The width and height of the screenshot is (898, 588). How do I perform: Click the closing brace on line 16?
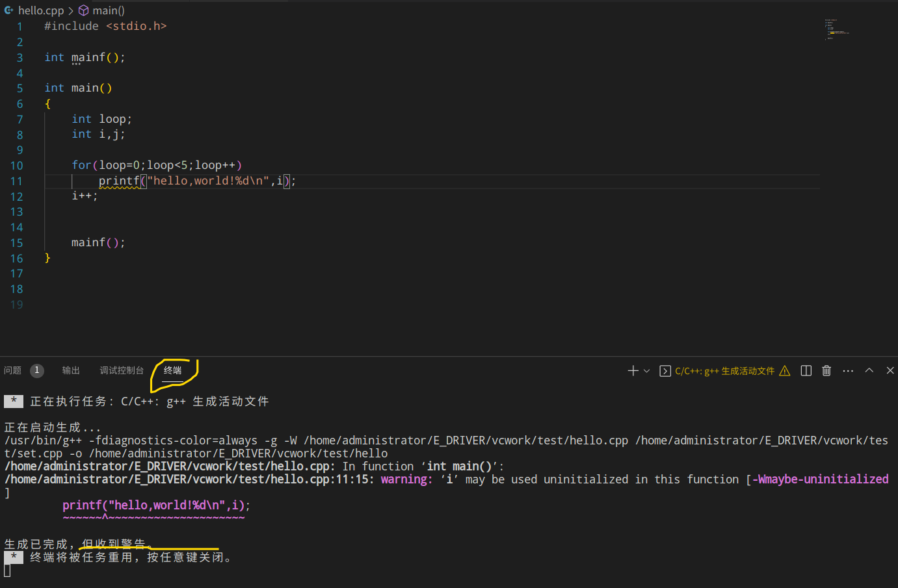pyautogui.click(x=47, y=258)
